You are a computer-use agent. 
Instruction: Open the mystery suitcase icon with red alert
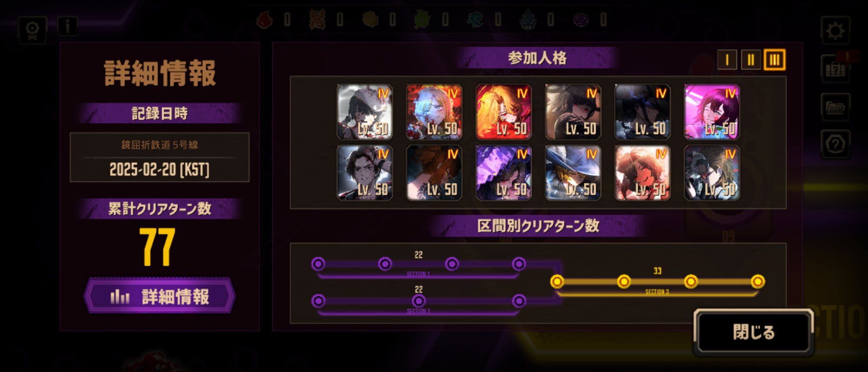[x=835, y=68]
